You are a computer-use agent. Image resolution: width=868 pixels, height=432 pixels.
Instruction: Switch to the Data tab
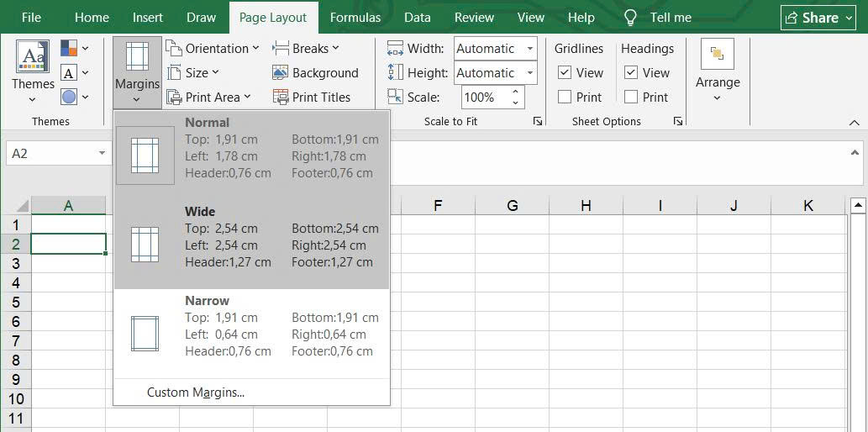(418, 17)
